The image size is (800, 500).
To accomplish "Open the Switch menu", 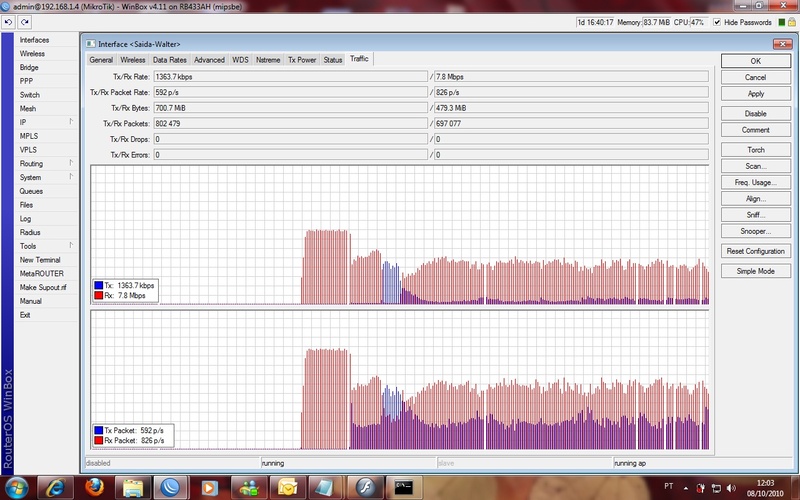I will pyautogui.click(x=30, y=95).
